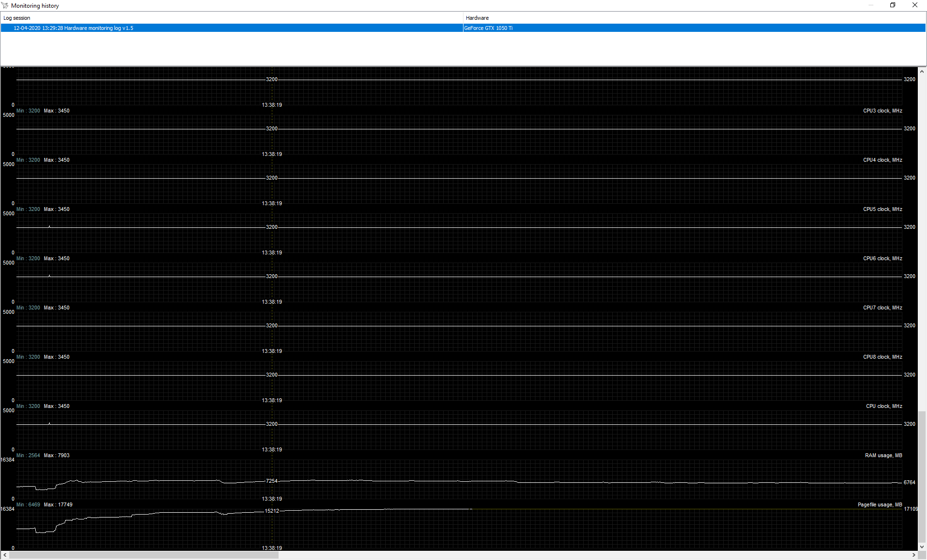The image size is (927, 560).
Task: Click the CPU3 clock, MHz graph label
Action: point(882,111)
